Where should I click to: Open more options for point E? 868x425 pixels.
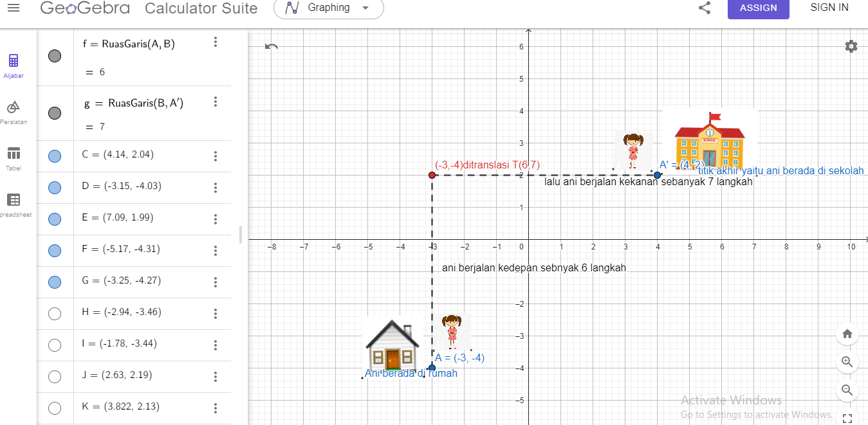[x=216, y=219]
